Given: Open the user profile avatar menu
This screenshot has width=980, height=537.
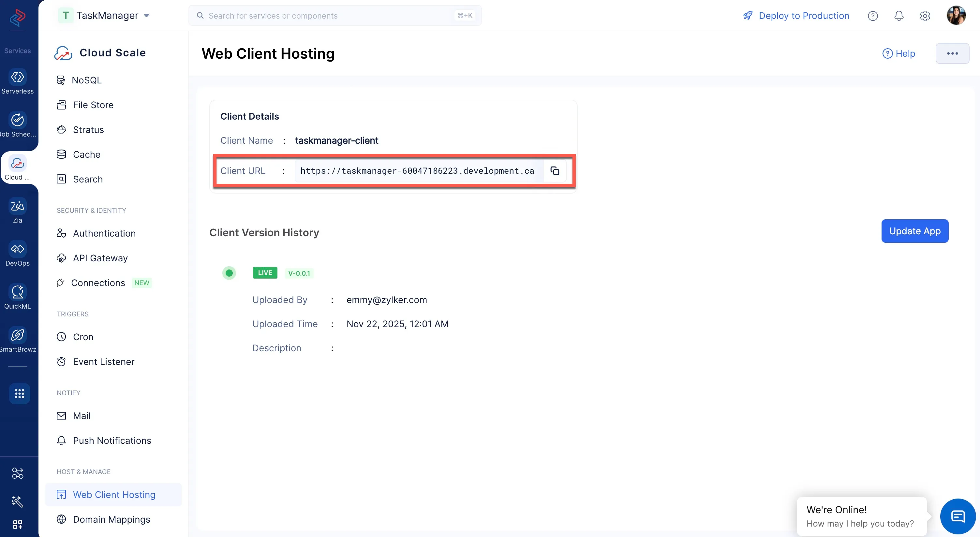Looking at the screenshot, I should [956, 16].
